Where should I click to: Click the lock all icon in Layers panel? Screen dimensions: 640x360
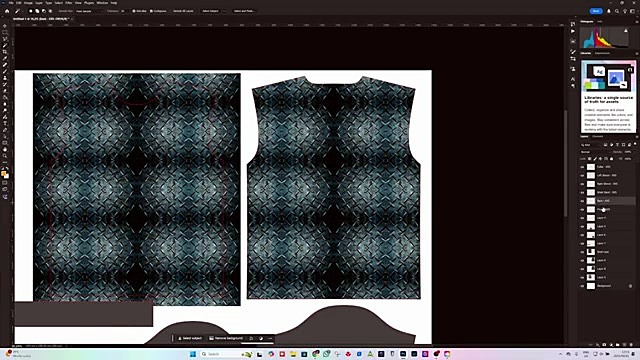[x=611, y=159]
